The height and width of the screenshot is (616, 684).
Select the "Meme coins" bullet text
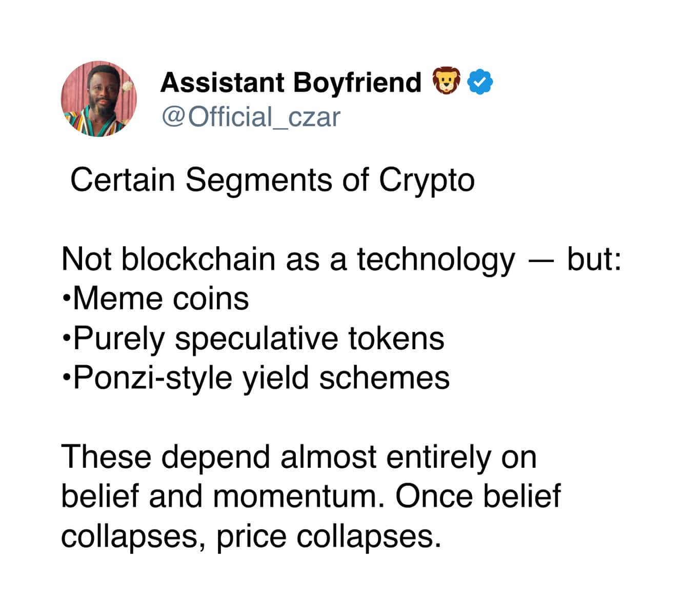pyautogui.click(x=160, y=299)
